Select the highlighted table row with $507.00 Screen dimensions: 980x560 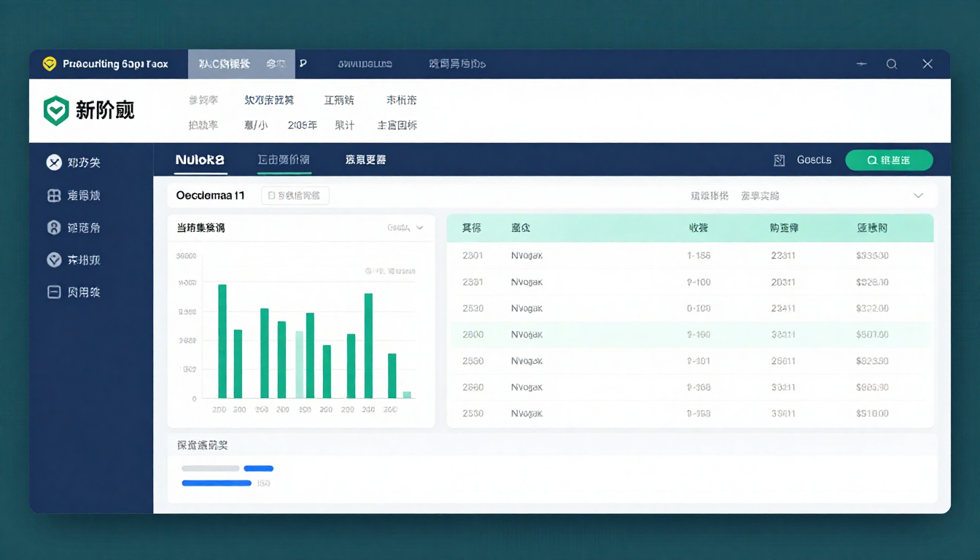click(689, 335)
